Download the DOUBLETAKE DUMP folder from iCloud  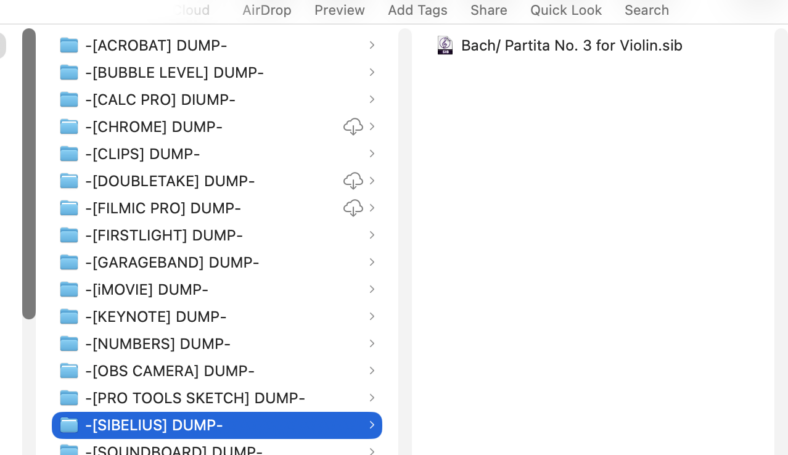tap(353, 181)
